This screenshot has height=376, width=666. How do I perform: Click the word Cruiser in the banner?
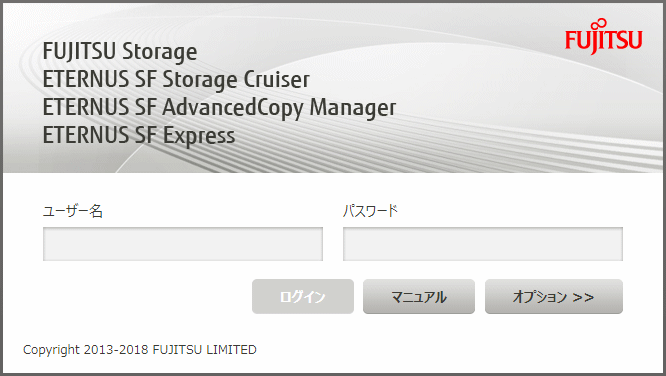click(x=277, y=79)
